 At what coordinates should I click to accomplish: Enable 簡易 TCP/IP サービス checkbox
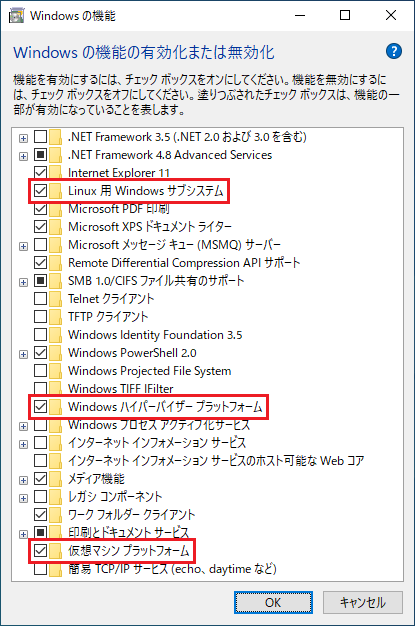click(x=40, y=569)
